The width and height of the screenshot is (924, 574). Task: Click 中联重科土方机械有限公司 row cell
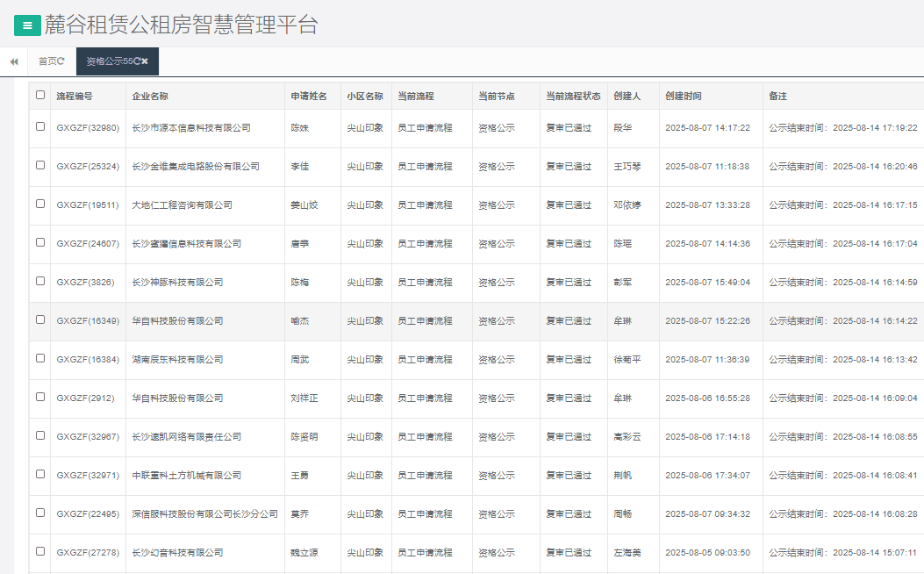click(186, 475)
